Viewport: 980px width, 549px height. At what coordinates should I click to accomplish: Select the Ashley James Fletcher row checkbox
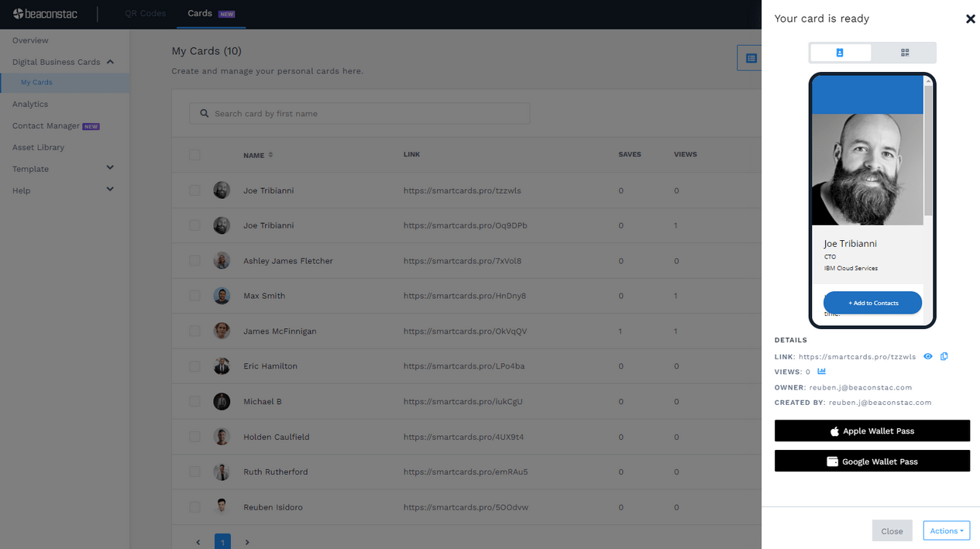tap(194, 261)
